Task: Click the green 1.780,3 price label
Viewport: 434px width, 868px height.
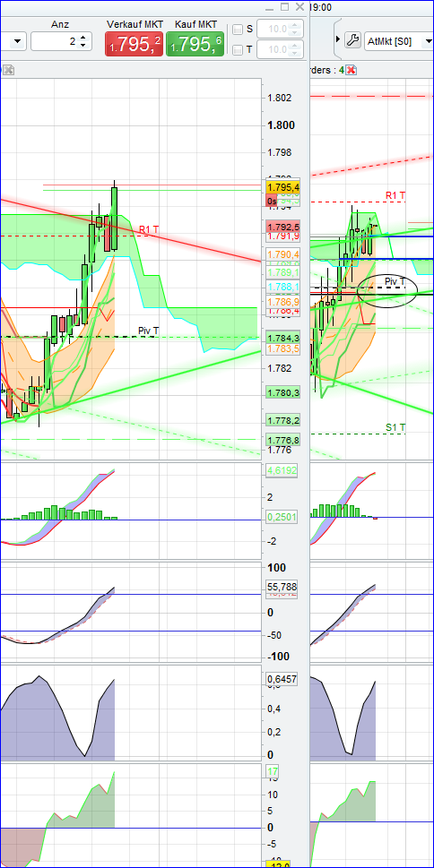Action: pyautogui.click(x=283, y=393)
